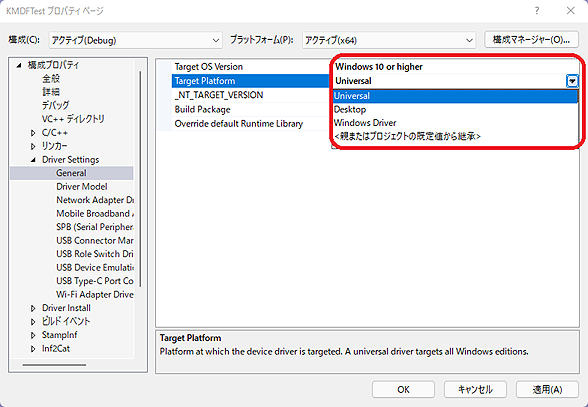Select the Target OS Version property row
The height and width of the screenshot is (407, 588).
click(x=244, y=67)
